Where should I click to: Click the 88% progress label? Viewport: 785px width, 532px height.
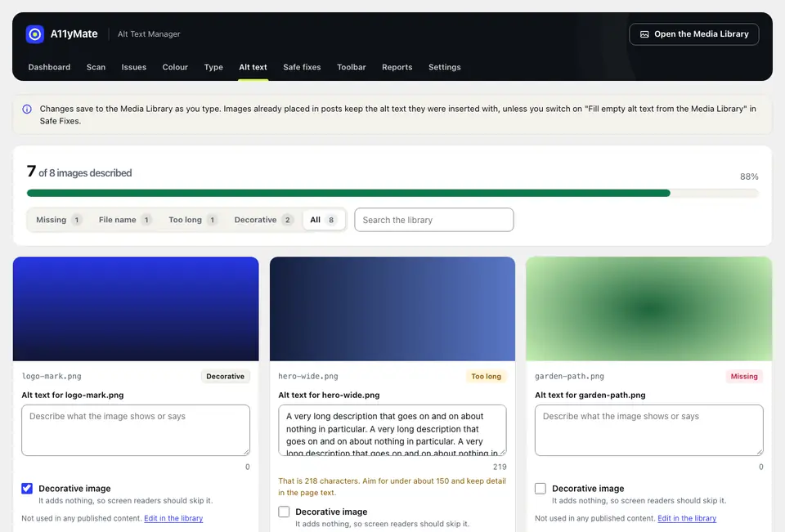pos(749,177)
